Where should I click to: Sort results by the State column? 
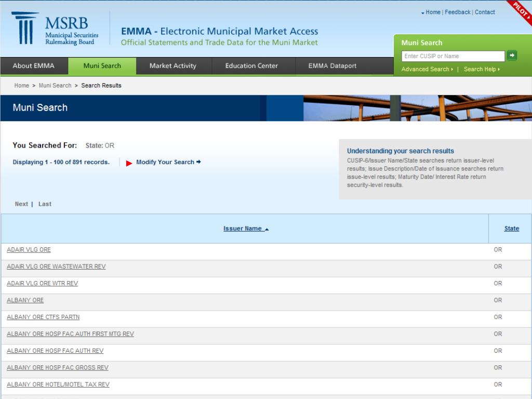pyautogui.click(x=511, y=228)
